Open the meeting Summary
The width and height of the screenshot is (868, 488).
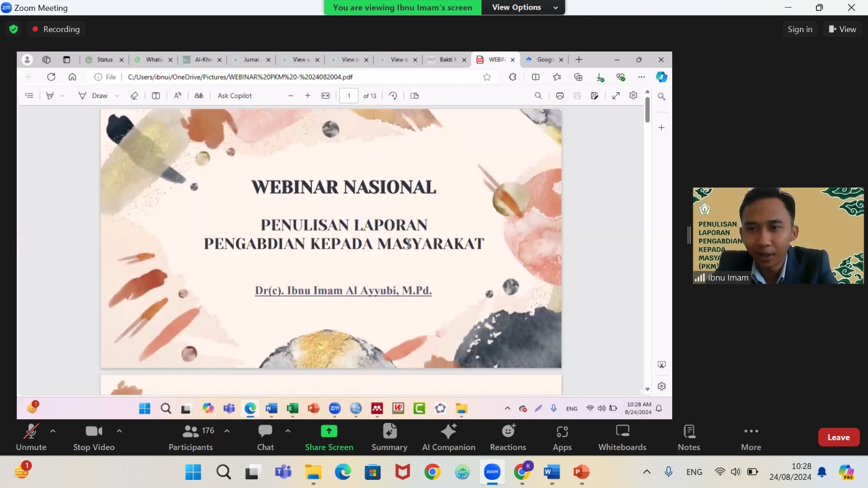pyautogui.click(x=389, y=437)
